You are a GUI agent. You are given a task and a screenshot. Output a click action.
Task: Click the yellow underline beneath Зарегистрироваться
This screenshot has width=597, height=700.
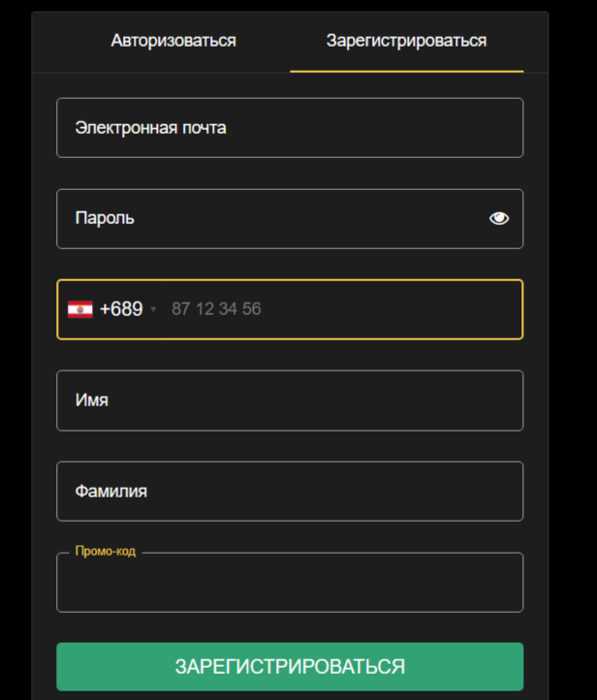click(x=406, y=71)
